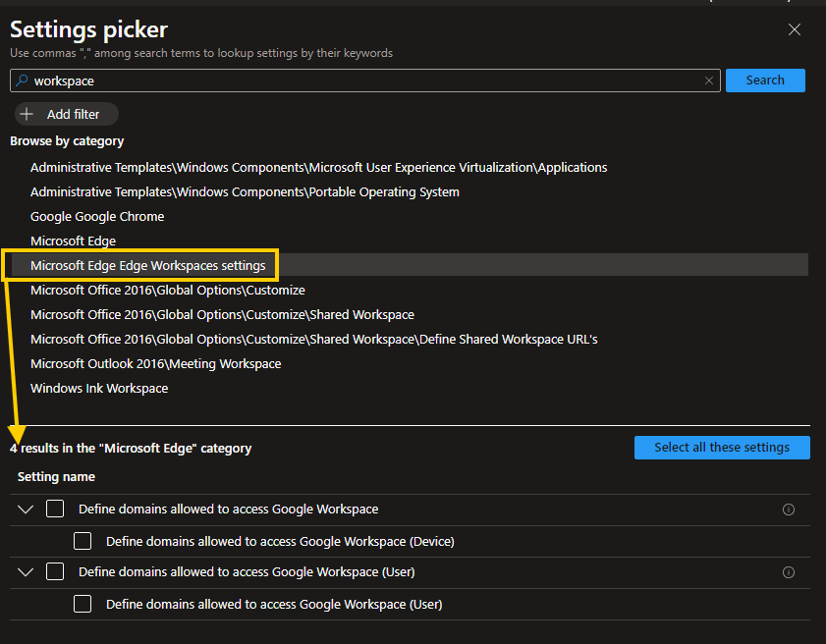This screenshot has height=644, width=826.
Task: Open the Google Google Chrome category
Action: click(97, 216)
